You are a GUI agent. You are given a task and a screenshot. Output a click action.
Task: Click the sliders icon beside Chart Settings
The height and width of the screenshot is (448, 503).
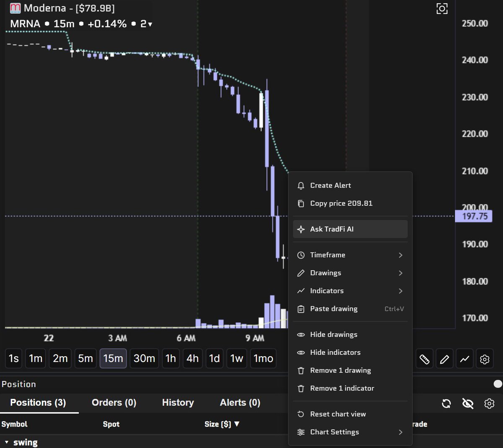point(301,432)
